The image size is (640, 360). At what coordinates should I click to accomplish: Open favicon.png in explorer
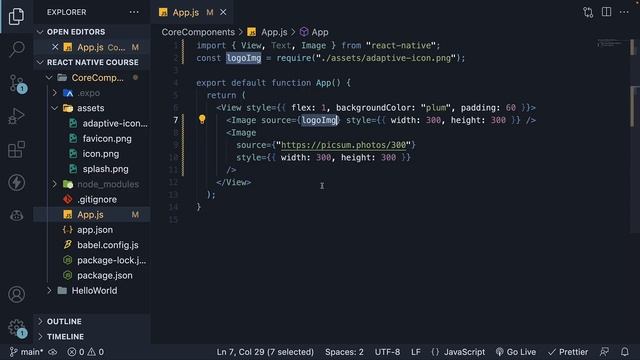click(107, 138)
